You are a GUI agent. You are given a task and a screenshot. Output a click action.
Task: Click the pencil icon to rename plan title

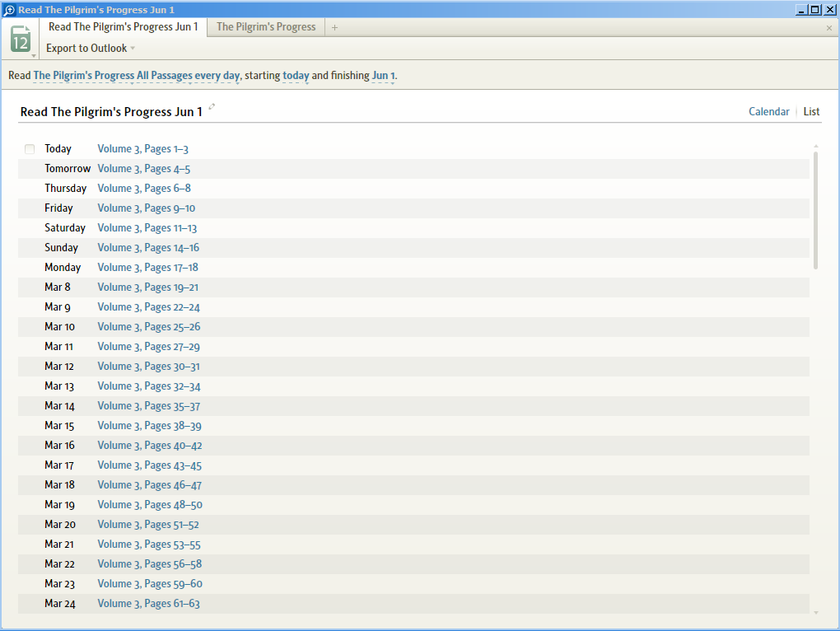pos(212,106)
